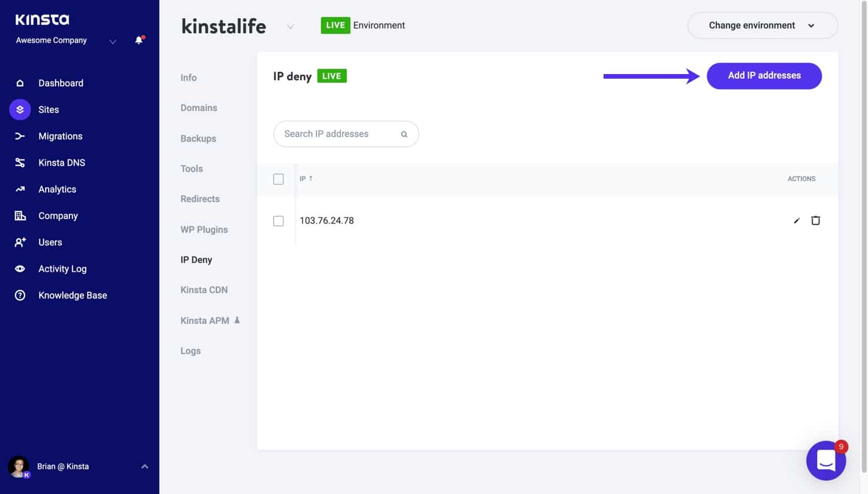Open the Change environment dropdown

point(762,25)
